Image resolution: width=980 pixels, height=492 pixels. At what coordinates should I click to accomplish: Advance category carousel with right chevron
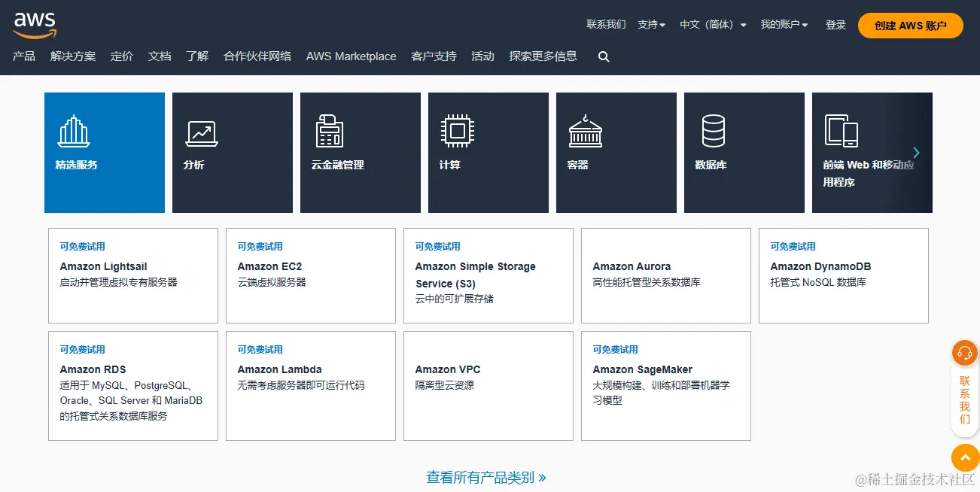[x=916, y=153]
